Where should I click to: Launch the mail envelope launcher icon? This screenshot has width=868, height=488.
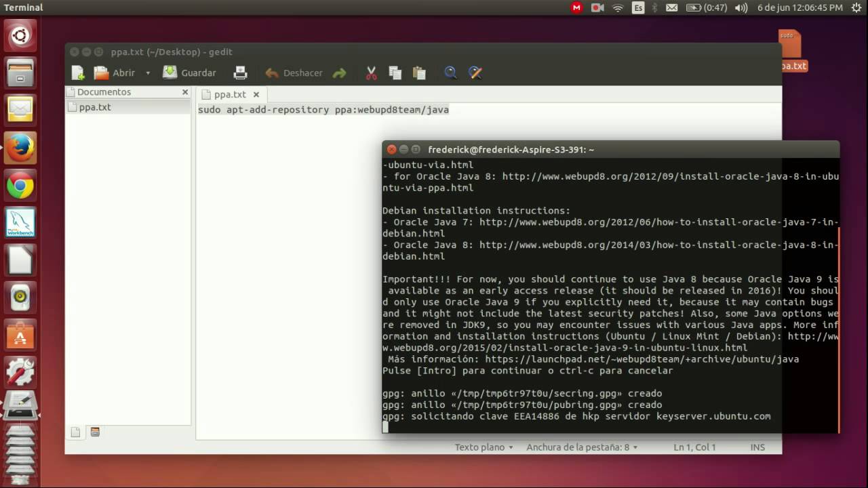20,108
